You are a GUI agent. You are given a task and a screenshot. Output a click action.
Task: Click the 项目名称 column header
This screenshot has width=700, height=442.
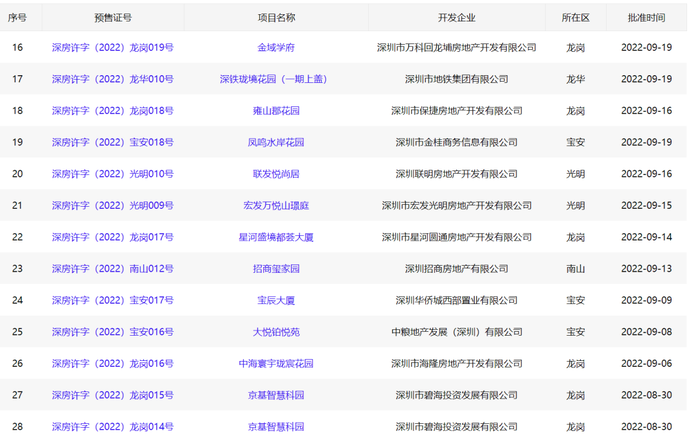point(276,17)
